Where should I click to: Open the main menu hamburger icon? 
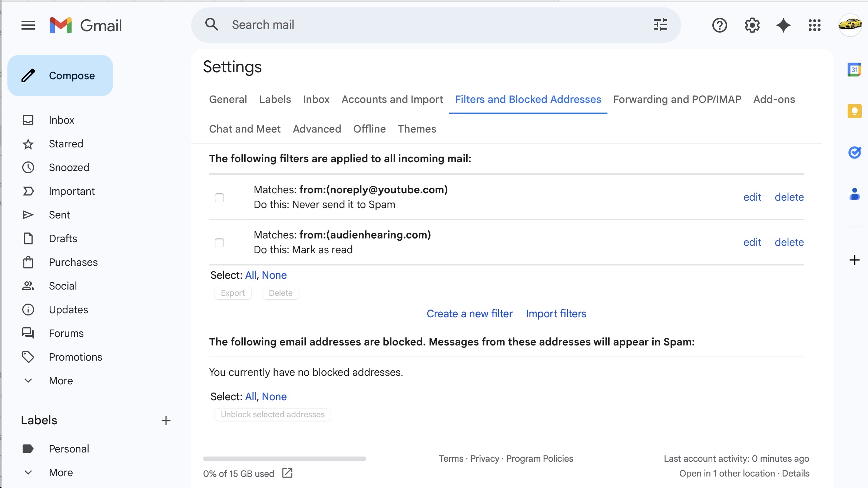tap(28, 25)
